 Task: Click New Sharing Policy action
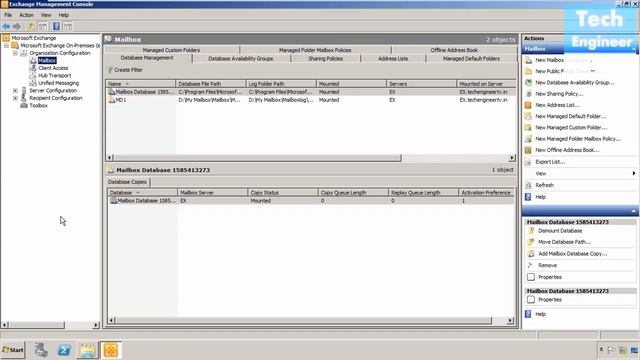(559, 94)
